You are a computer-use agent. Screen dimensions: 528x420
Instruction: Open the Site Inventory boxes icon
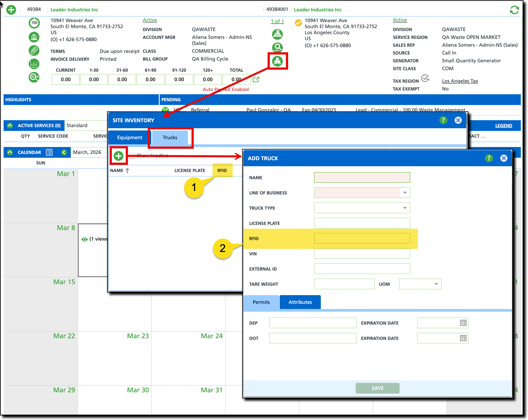(x=277, y=61)
